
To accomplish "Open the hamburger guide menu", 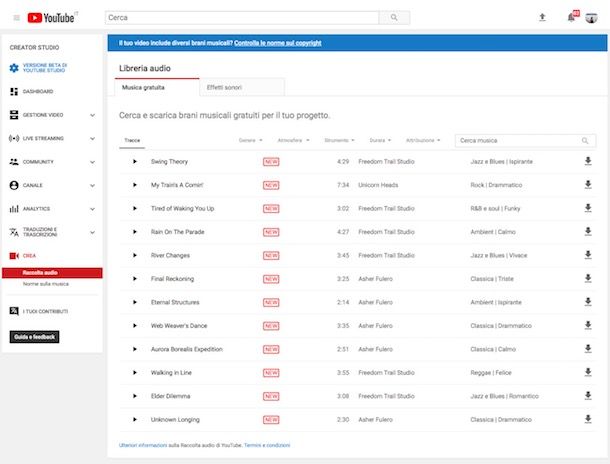I will 16,18.
